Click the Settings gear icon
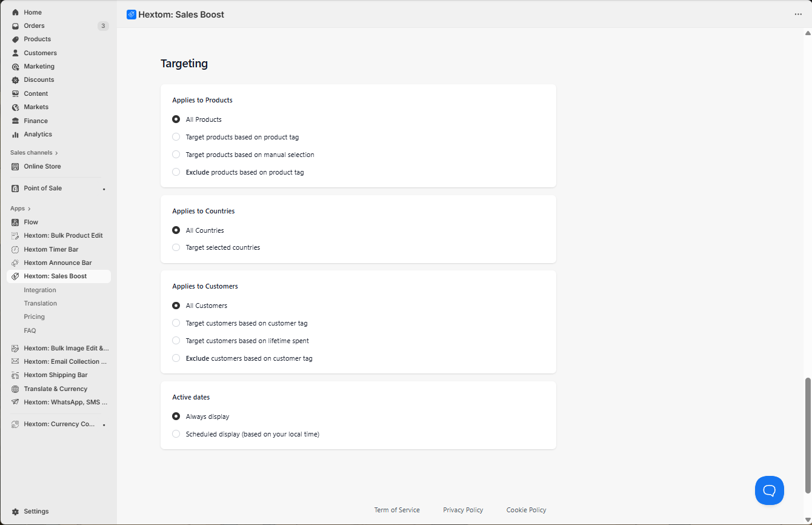 [x=16, y=512]
